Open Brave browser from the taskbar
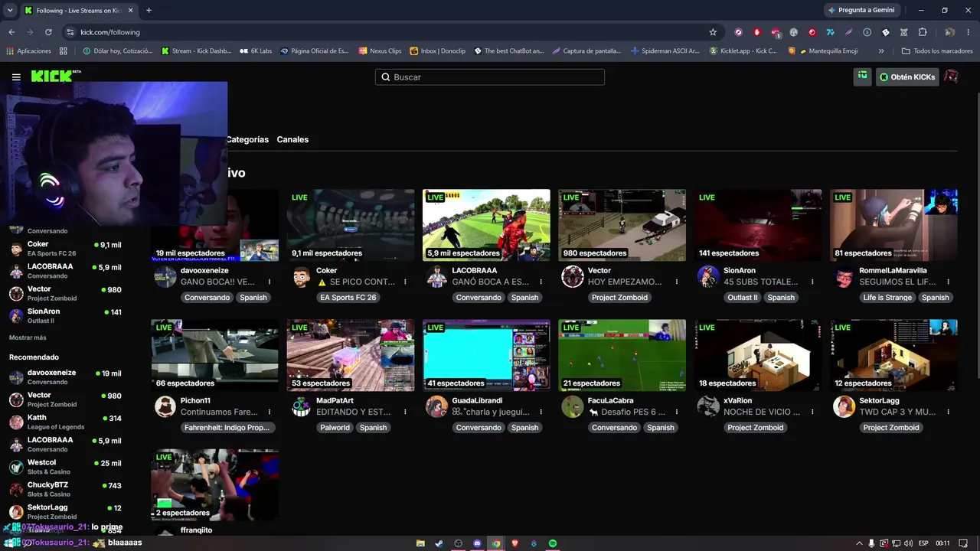 click(515, 543)
